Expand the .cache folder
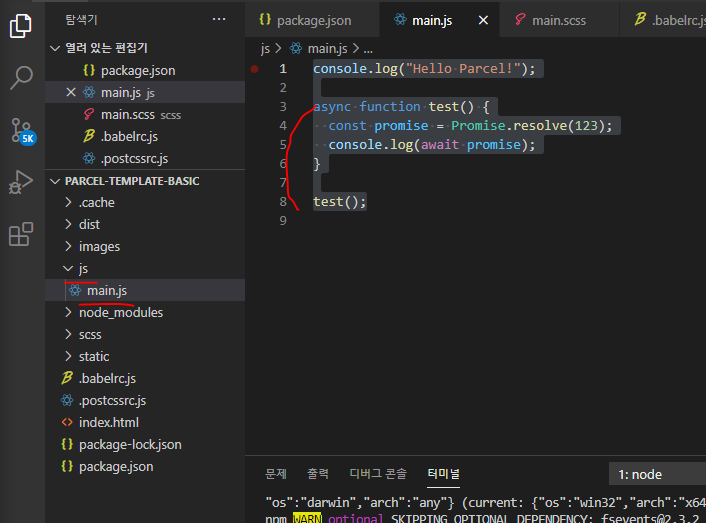This screenshot has height=523, width=706. click(68, 203)
